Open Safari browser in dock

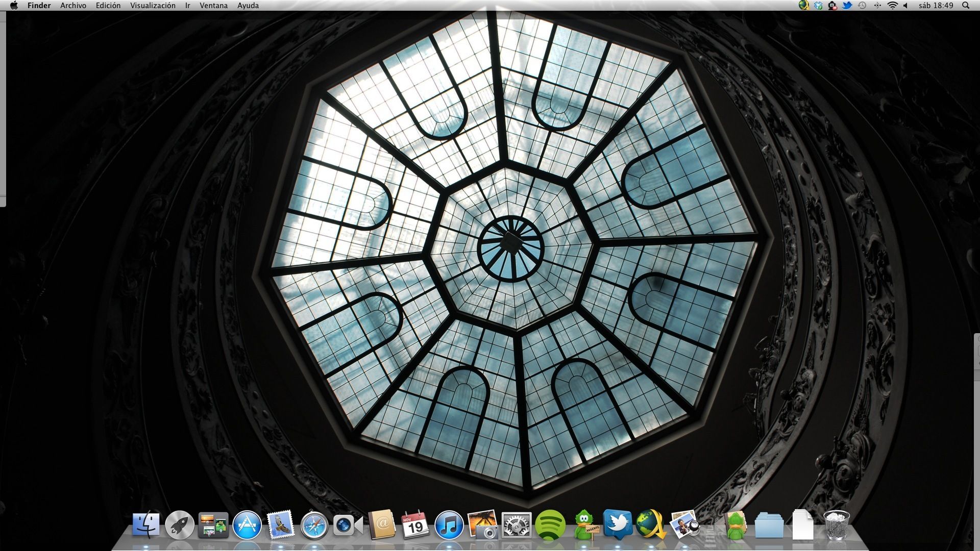pyautogui.click(x=314, y=525)
